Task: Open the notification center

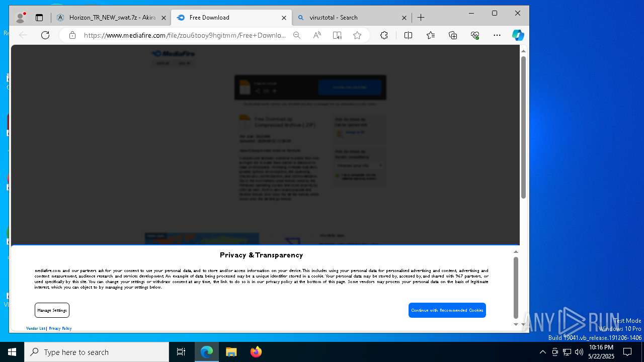Action: [628, 352]
